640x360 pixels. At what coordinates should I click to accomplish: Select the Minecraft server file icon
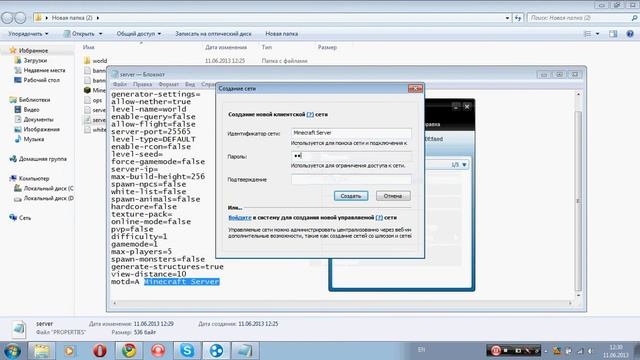click(x=87, y=90)
